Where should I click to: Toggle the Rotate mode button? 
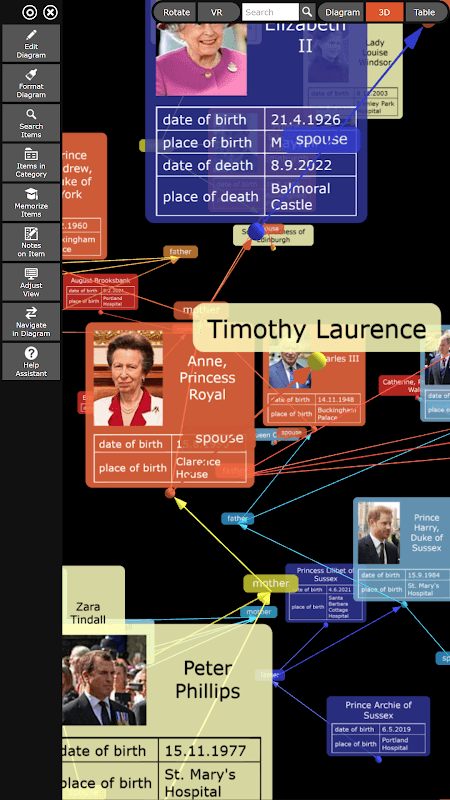[x=177, y=12]
